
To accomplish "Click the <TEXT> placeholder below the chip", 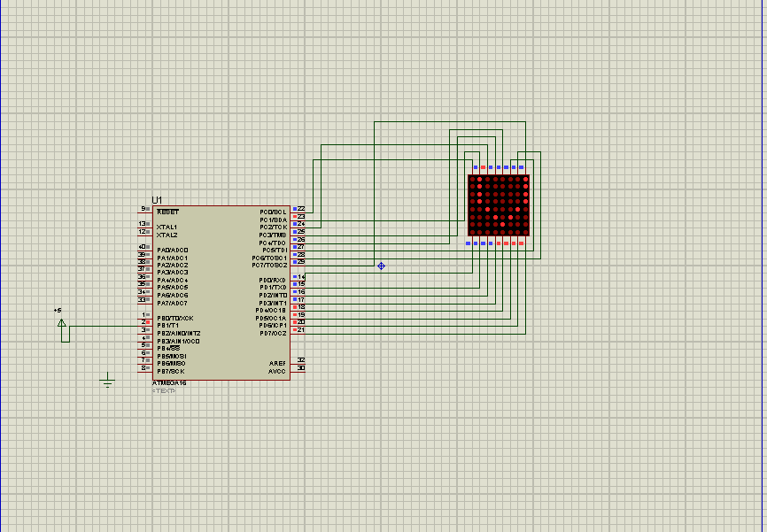I will pyautogui.click(x=164, y=390).
